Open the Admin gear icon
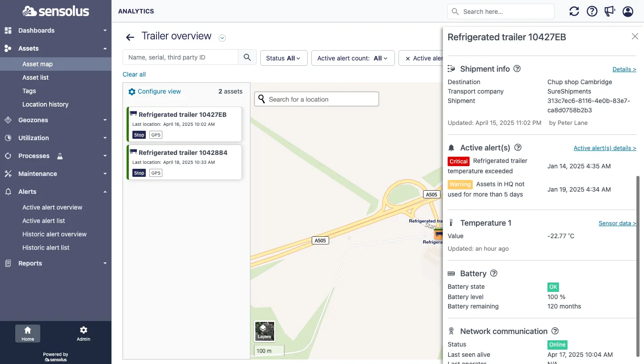Viewport: 644px width, 364px height. (x=83, y=333)
